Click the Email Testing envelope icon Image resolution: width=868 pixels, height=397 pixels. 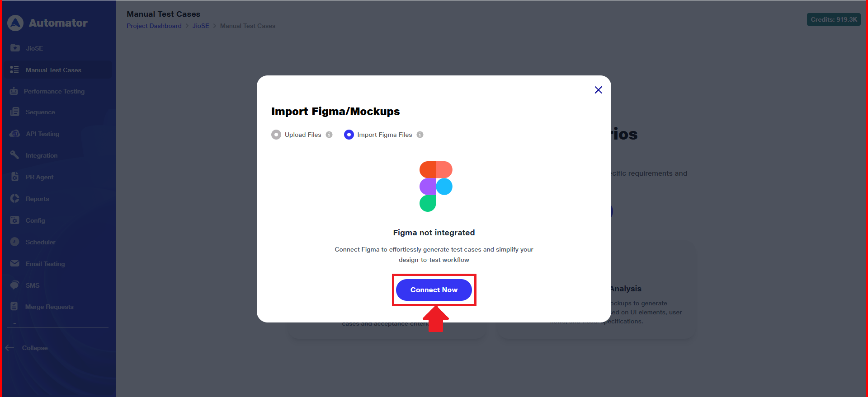[15, 264]
